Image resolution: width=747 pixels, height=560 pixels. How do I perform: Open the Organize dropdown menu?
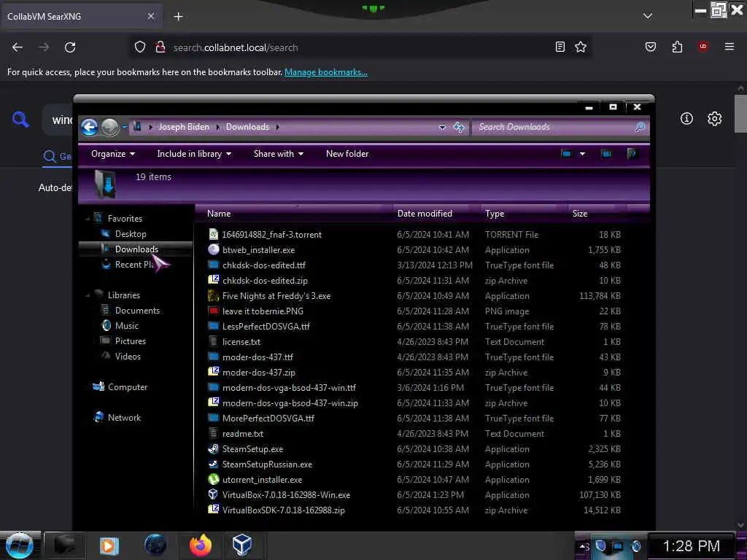(113, 154)
